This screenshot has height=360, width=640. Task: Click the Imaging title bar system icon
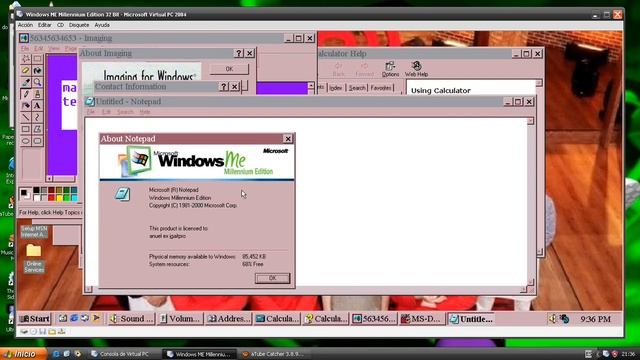[x=24, y=38]
